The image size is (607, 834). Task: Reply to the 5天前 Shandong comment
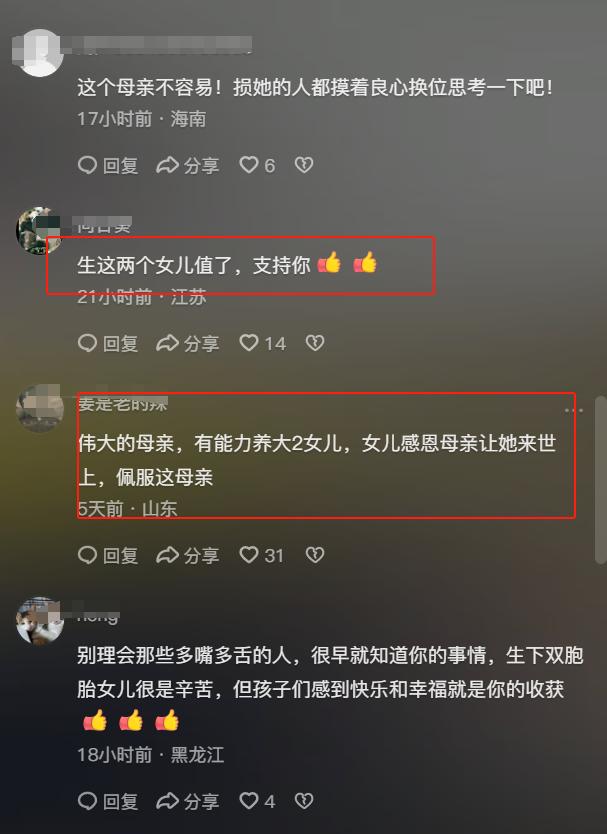pyautogui.click(x=108, y=555)
